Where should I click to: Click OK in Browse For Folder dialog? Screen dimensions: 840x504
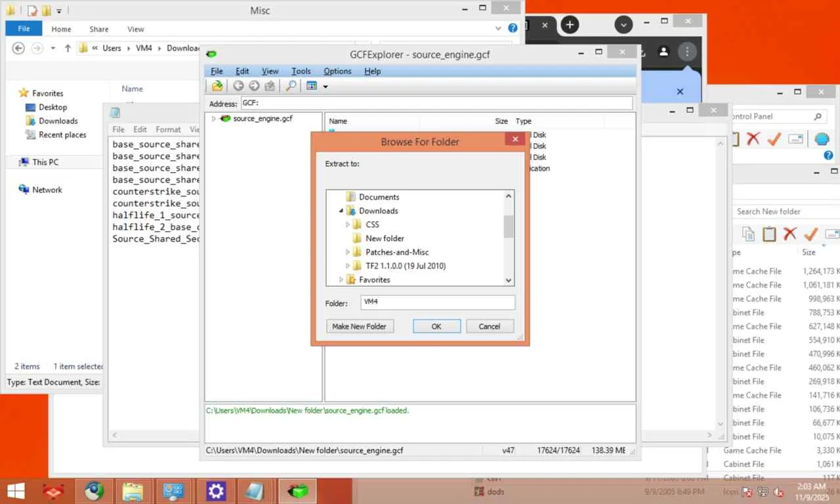coord(436,326)
